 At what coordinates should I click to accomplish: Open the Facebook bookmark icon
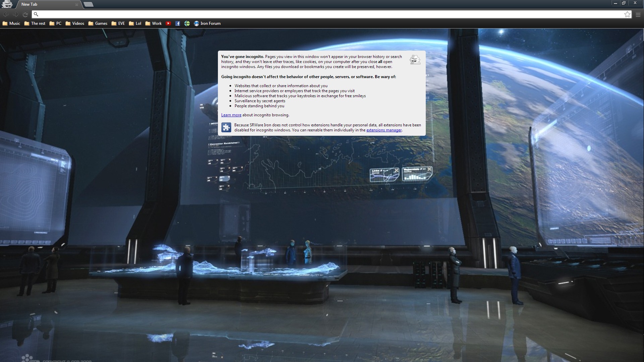point(178,23)
